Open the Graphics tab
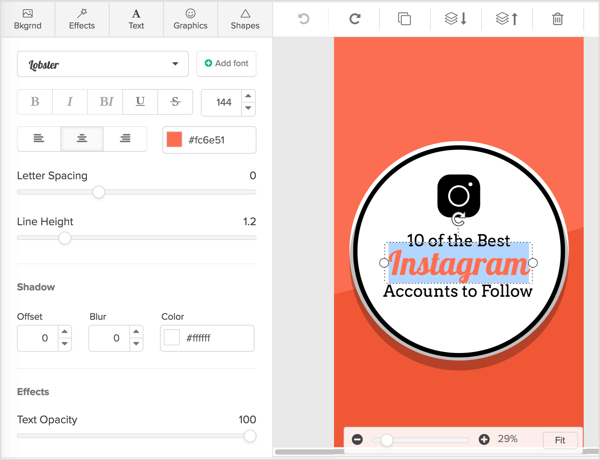This screenshot has width=600, height=460. [x=190, y=19]
